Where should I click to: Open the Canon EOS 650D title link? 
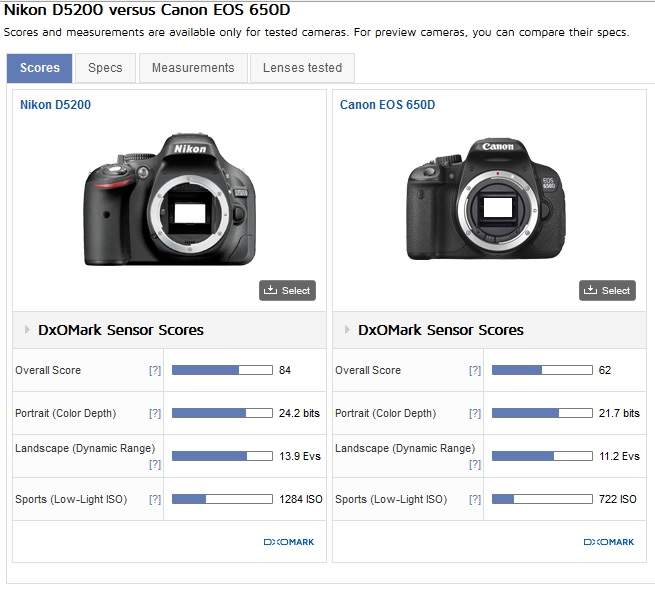point(387,105)
